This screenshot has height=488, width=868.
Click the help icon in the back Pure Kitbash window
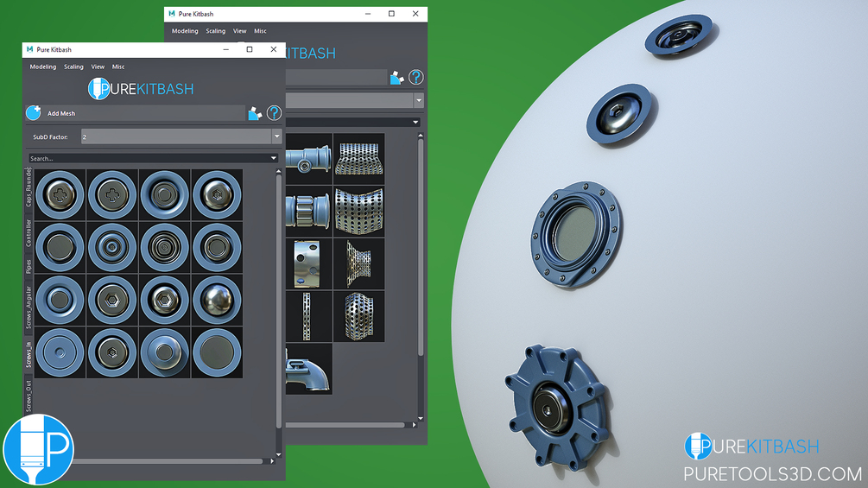(415, 77)
